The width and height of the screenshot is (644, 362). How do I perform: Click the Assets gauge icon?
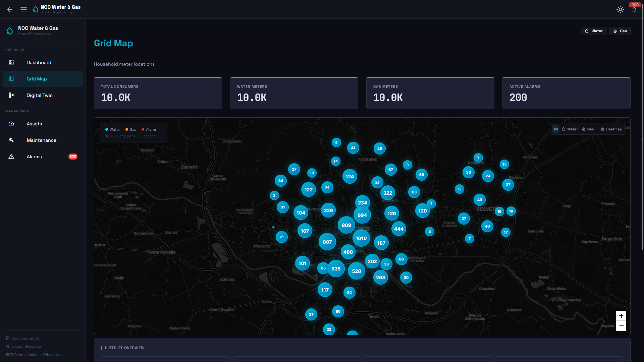(11, 124)
